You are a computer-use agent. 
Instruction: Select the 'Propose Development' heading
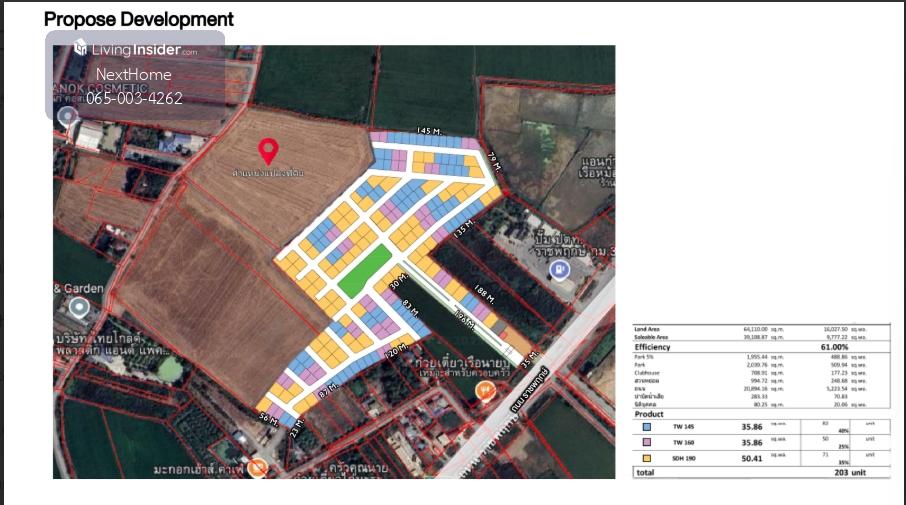click(139, 19)
